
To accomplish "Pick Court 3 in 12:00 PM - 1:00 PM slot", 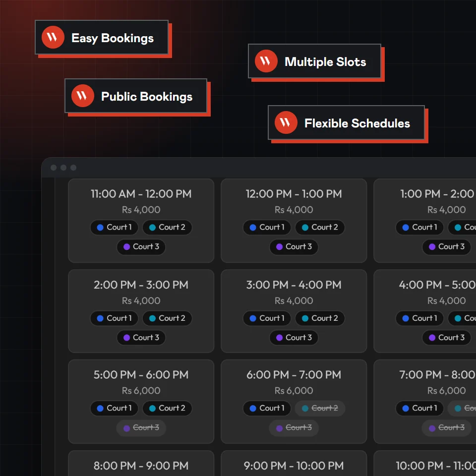I will (x=294, y=246).
